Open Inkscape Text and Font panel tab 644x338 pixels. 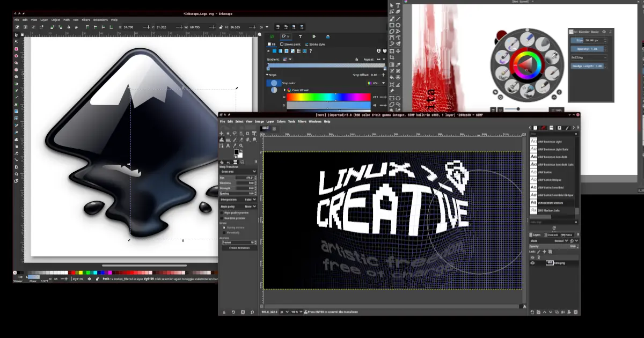point(300,36)
